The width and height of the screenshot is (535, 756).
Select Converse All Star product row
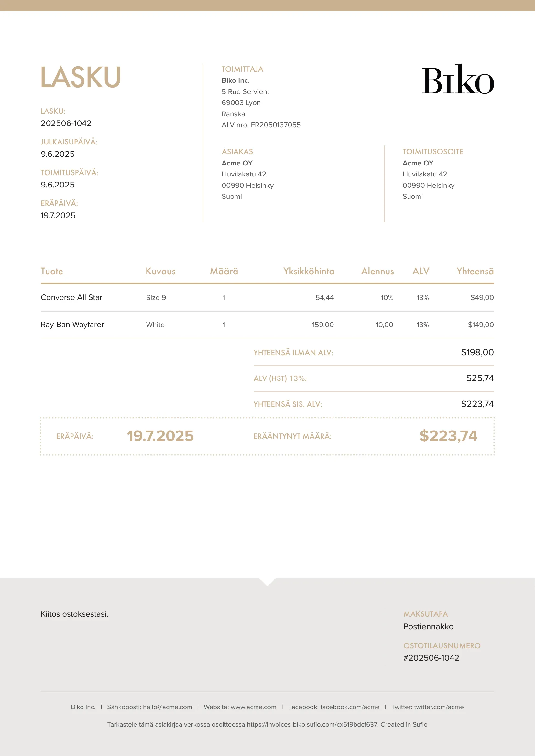(x=267, y=298)
